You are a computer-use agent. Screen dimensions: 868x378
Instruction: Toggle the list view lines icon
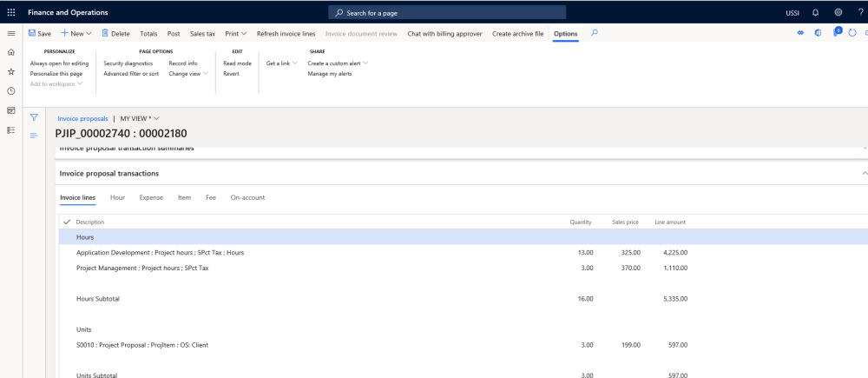34,136
